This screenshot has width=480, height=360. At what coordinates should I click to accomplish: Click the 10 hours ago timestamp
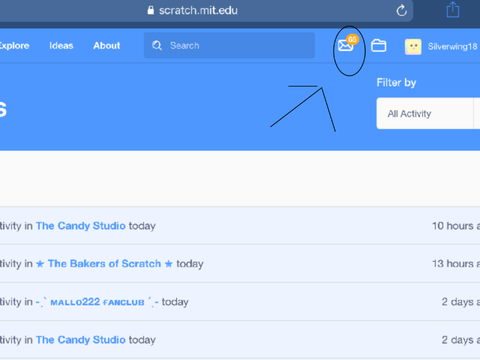(456, 226)
